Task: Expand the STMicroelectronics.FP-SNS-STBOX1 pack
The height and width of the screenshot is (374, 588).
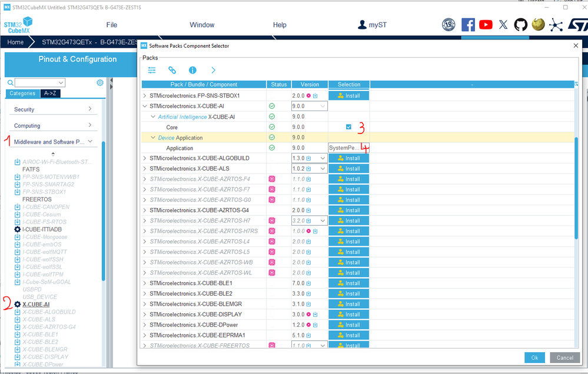Action: tap(145, 96)
